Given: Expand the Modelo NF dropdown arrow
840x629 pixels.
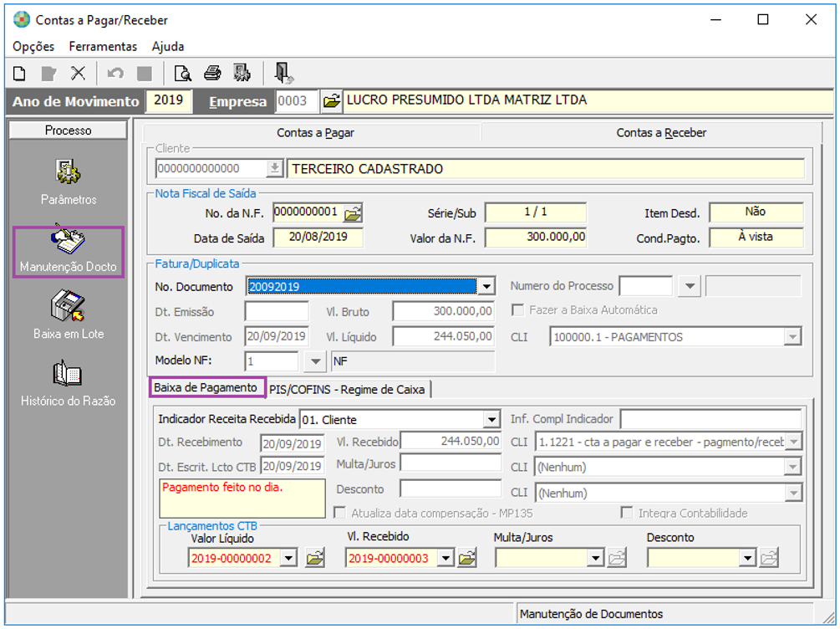Looking at the screenshot, I should pyautogui.click(x=315, y=361).
